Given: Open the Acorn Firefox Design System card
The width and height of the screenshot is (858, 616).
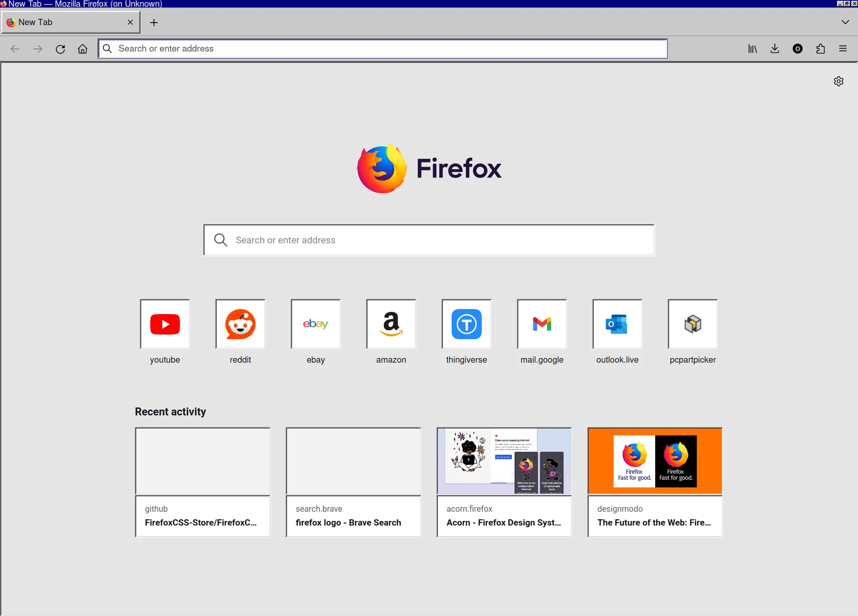Looking at the screenshot, I should (x=504, y=482).
